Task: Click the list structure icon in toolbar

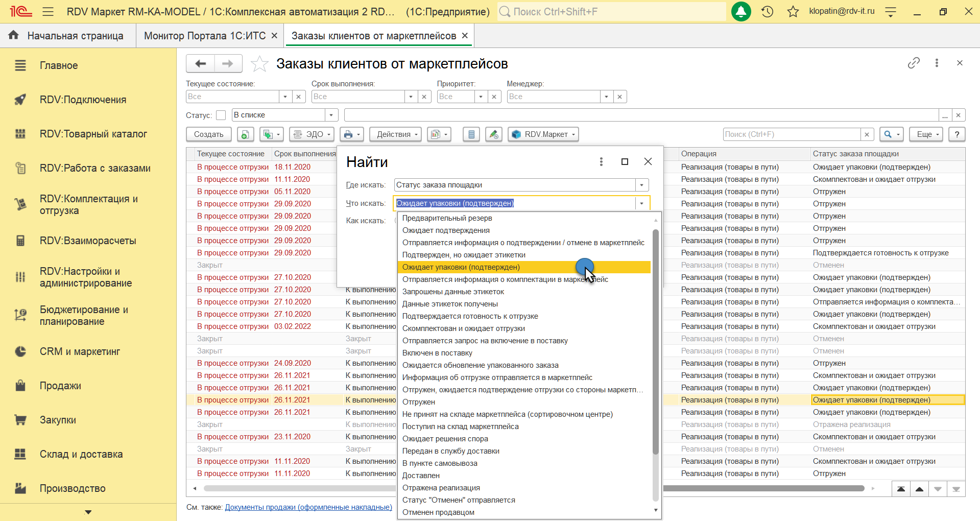Action: pos(471,134)
